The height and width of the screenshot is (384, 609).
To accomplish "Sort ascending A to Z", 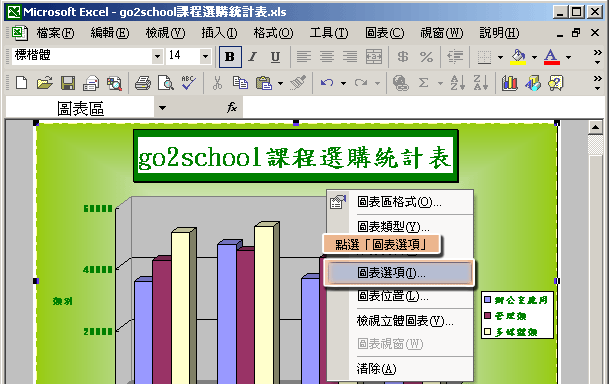I will pos(457,83).
